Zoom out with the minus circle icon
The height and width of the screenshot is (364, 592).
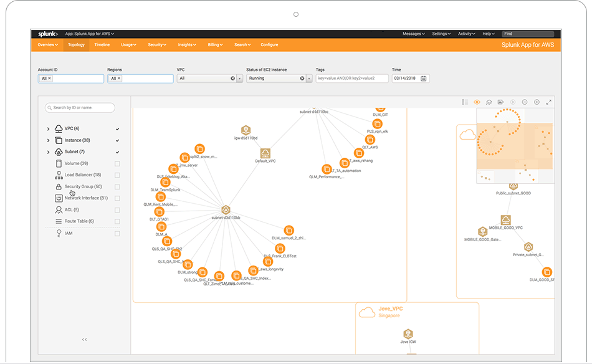(x=525, y=102)
